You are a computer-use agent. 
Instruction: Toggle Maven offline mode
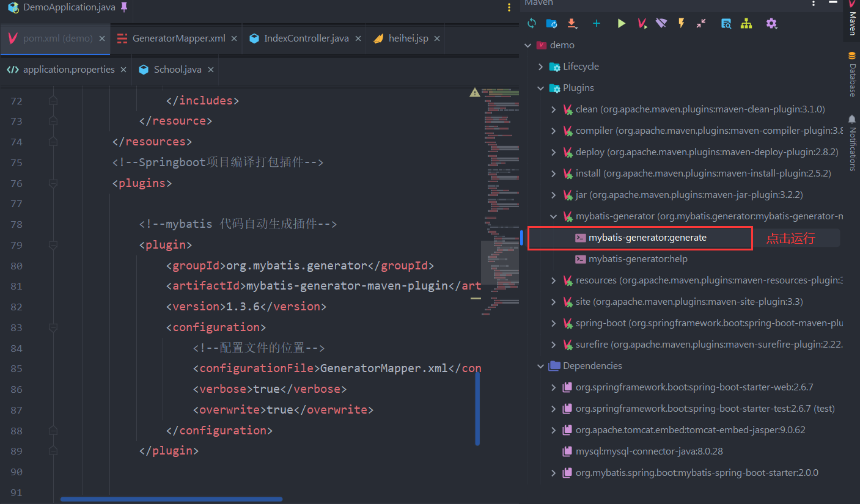(661, 24)
